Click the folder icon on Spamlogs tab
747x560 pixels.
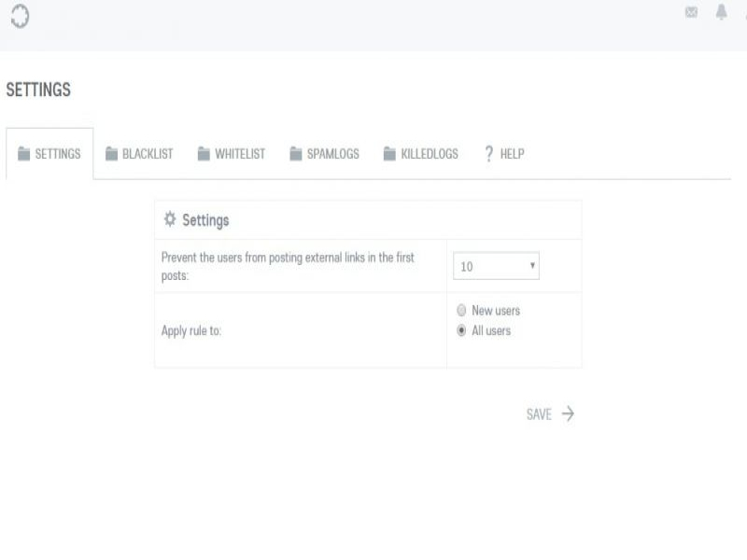click(x=296, y=154)
